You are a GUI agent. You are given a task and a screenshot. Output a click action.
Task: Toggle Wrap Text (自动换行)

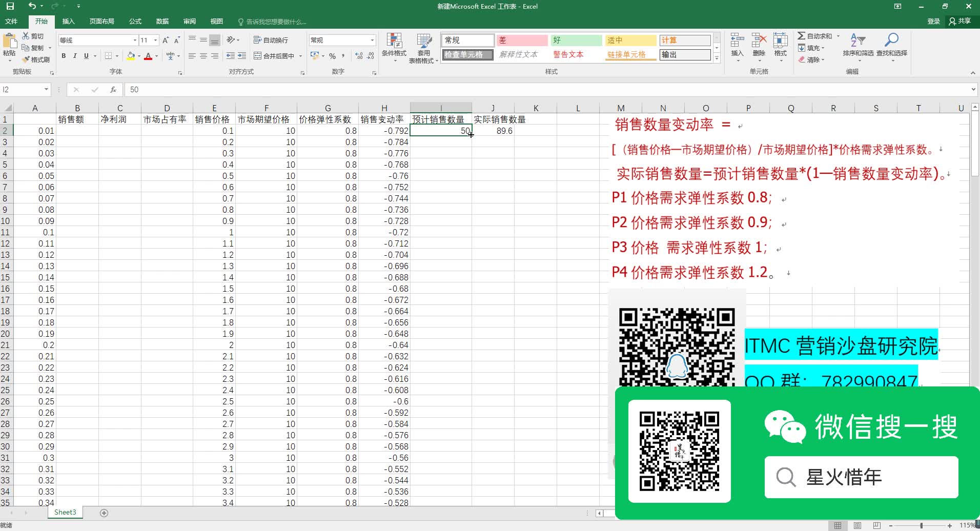(271, 40)
